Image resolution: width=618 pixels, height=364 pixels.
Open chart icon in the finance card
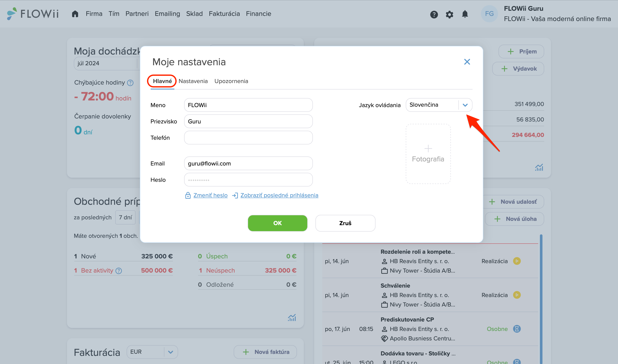pyautogui.click(x=539, y=167)
